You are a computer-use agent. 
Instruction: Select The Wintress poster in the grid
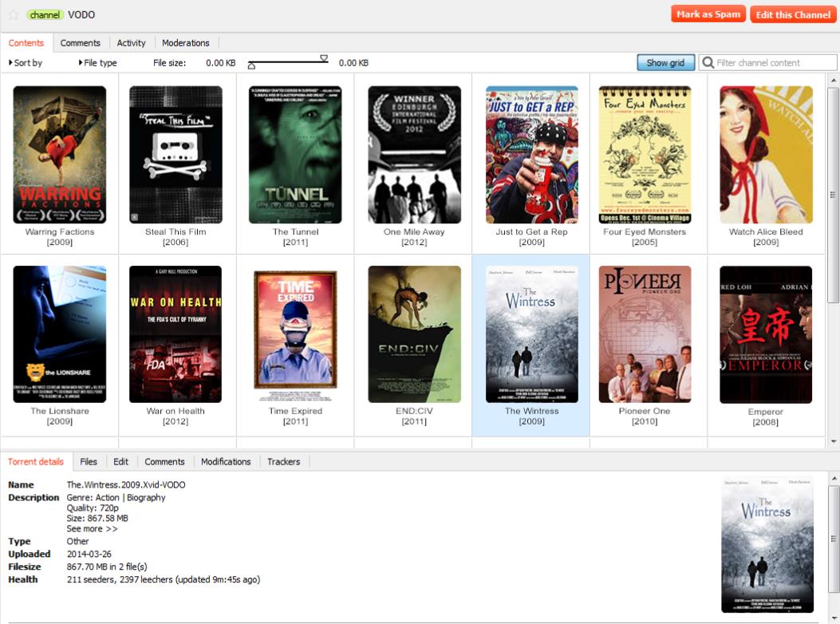(x=532, y=334)
